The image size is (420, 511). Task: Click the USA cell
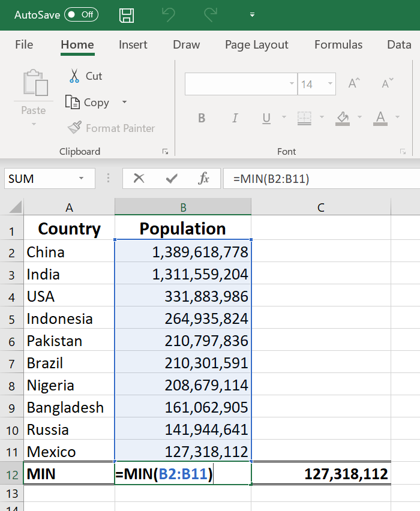[69, 296]
